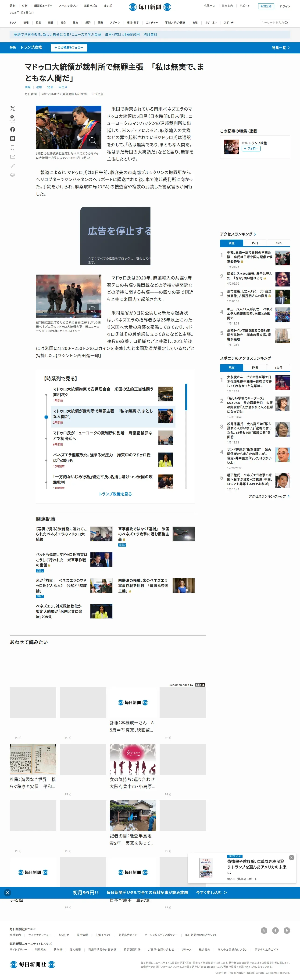Click 新規登録 registration button

pos(266,6)
